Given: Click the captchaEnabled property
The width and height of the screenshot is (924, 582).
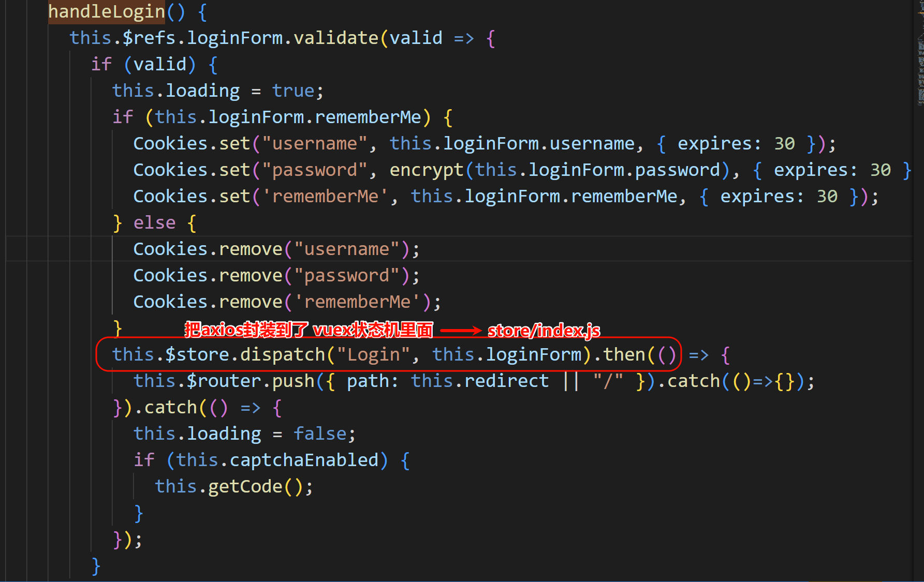Looking at the screenshot, I should (304, 460).
